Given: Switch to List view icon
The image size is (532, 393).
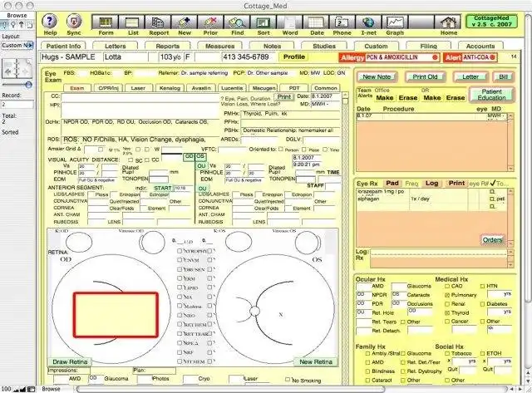Looking at the screenshot, I should [x=133, y=22].
